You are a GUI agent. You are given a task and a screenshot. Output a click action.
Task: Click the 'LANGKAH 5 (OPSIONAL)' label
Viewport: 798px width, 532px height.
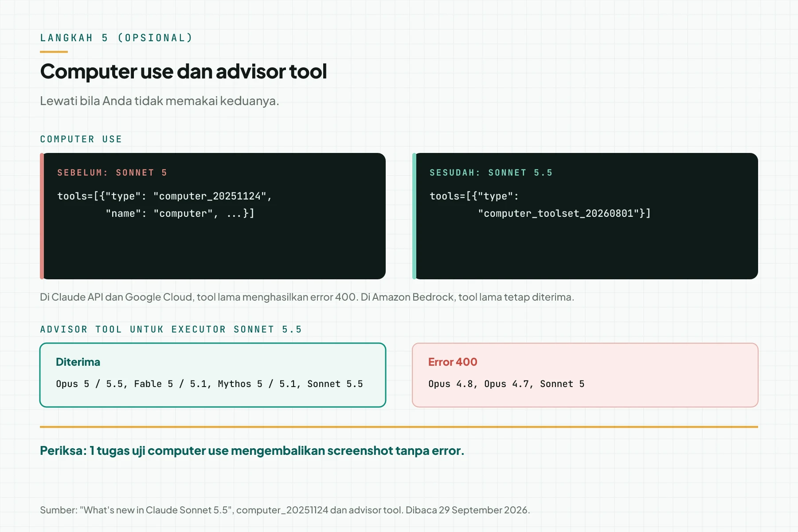tap(116, 38)
